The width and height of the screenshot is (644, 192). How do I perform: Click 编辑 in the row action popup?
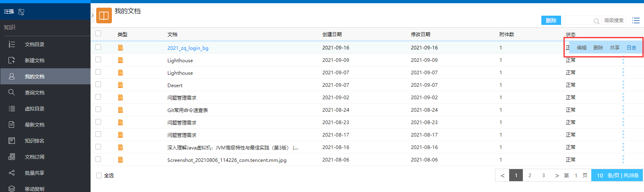pos(582,48)
